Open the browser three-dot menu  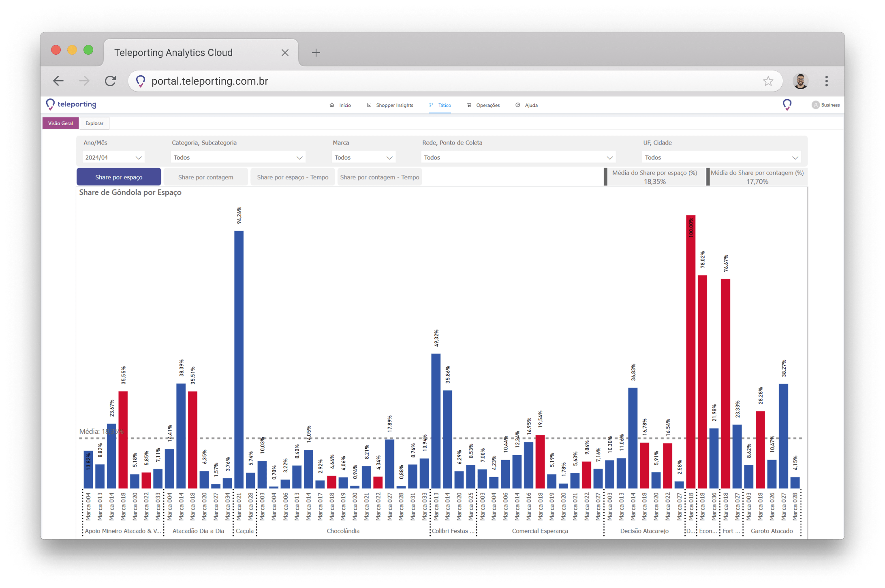[826, 81]
